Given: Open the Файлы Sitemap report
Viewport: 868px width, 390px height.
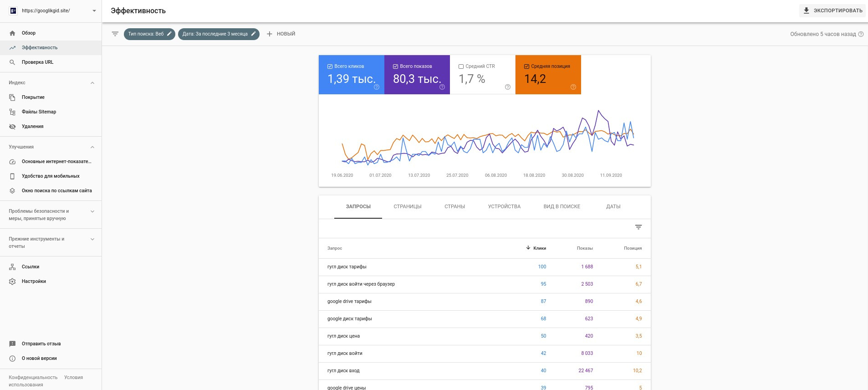Looking at the screenshot, I should 39,112.
